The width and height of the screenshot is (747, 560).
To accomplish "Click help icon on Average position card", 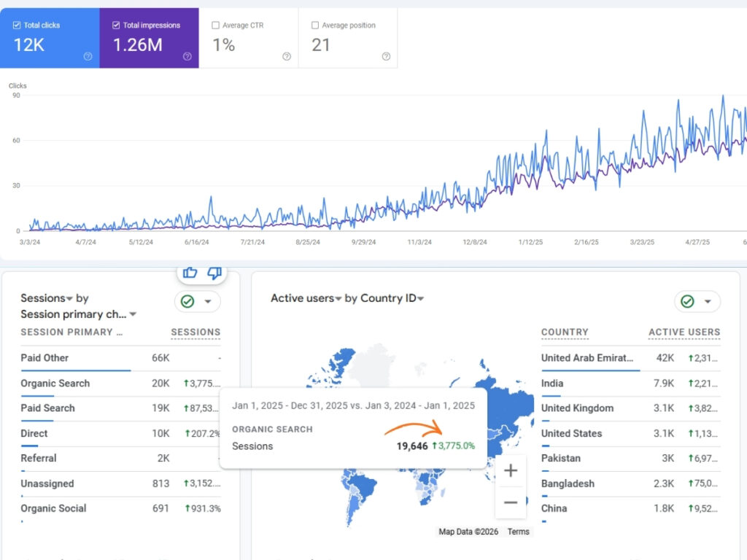I will click(386, 56).
